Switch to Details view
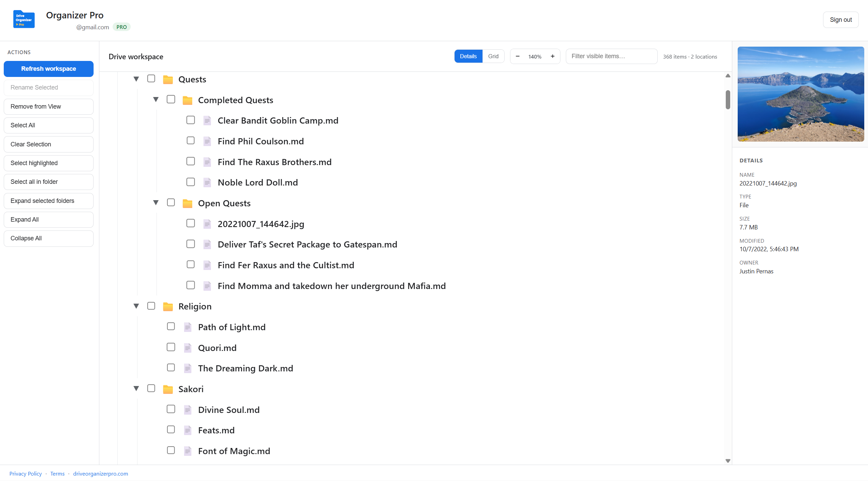 tap(468, 57)
